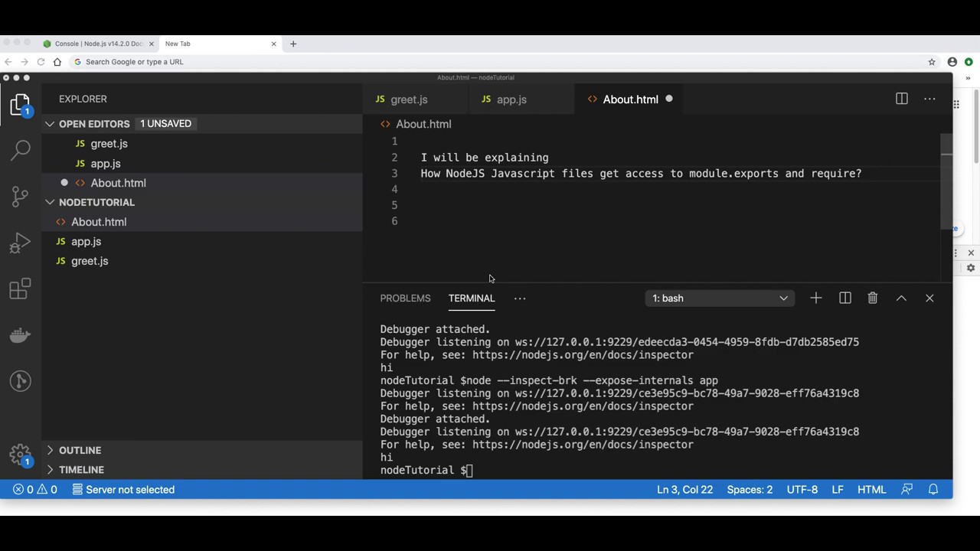Open Run and Debug view
The height and width of the screenshot is (551, 980).
(x=21, y=243)
